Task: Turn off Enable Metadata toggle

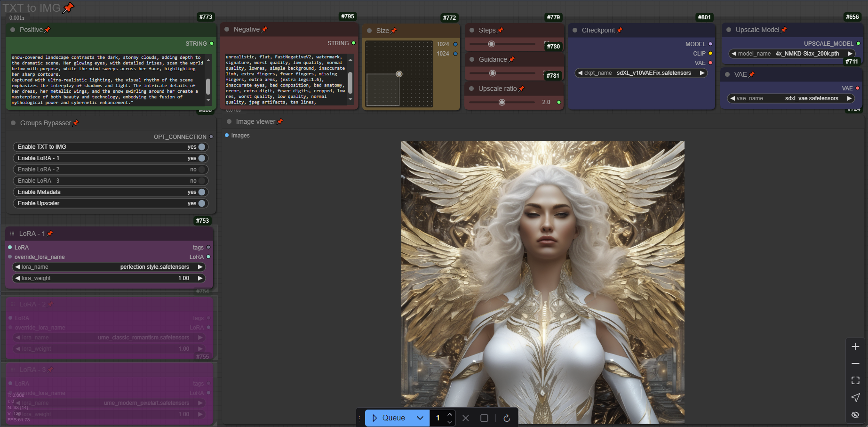Action: 201,192
